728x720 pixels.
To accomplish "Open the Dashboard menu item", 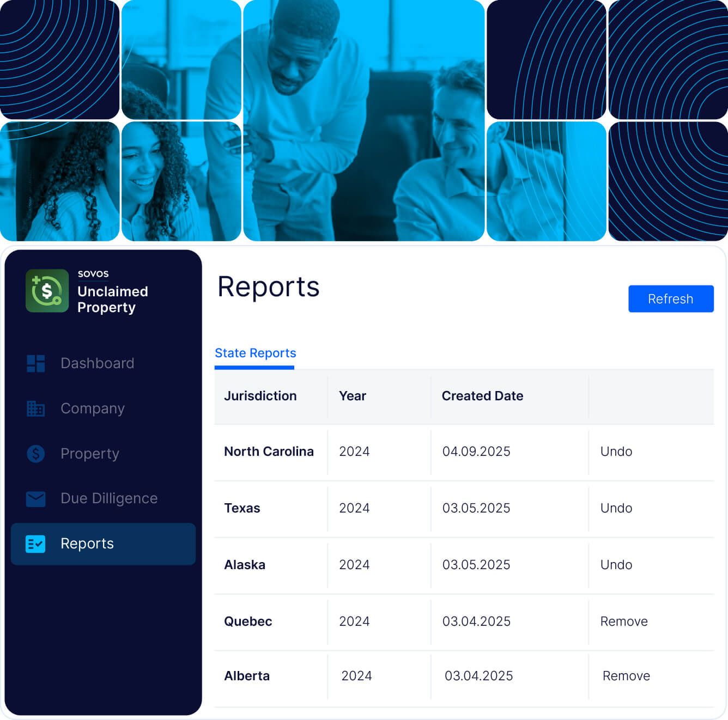I will [97, 363].
